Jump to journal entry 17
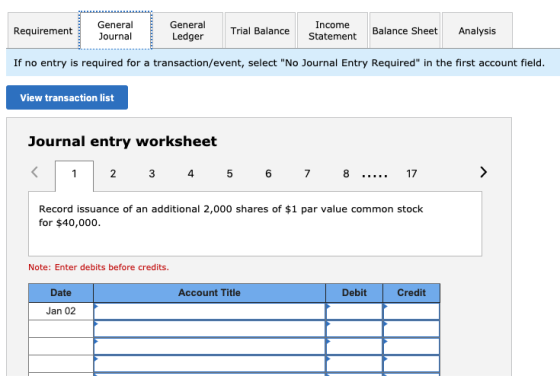This screenshot has width=560, height=379. pyautogui.click(x=412, y=174)
